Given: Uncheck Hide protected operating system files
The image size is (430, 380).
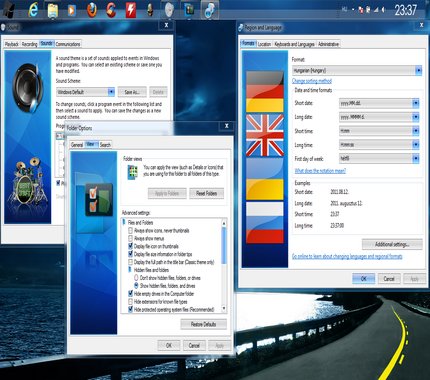Looking at the screenshot, I should coord(131,309).
